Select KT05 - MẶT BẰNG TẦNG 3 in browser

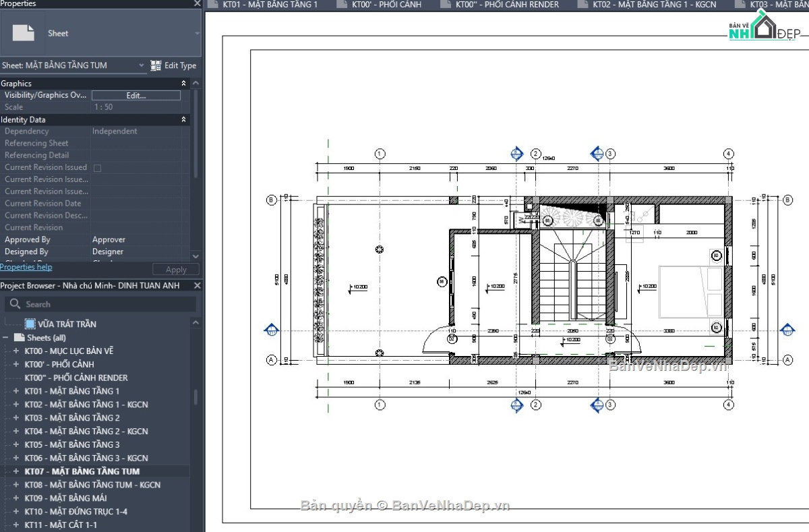(x=72, y=445)
